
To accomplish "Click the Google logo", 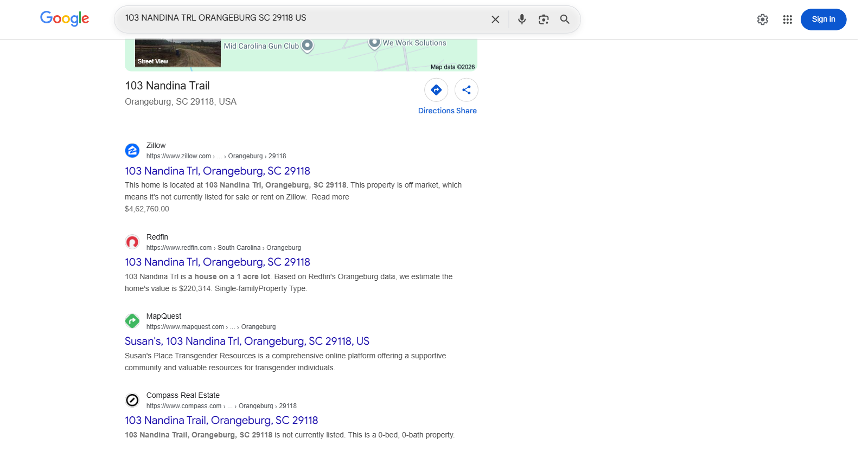I will point(65,19).
